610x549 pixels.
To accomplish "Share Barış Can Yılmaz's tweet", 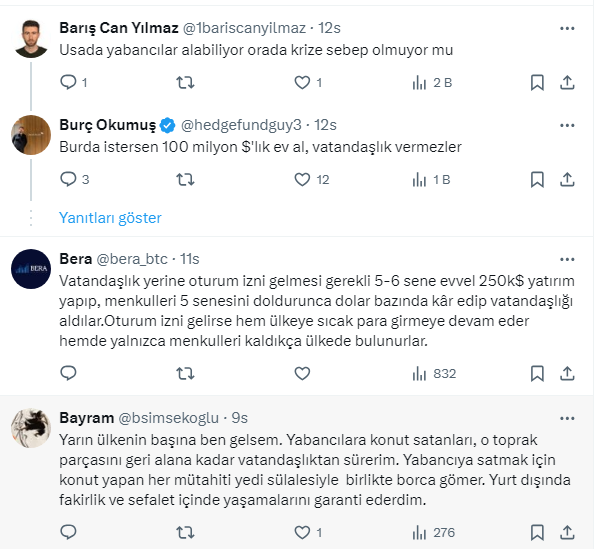I will (567, 82).
